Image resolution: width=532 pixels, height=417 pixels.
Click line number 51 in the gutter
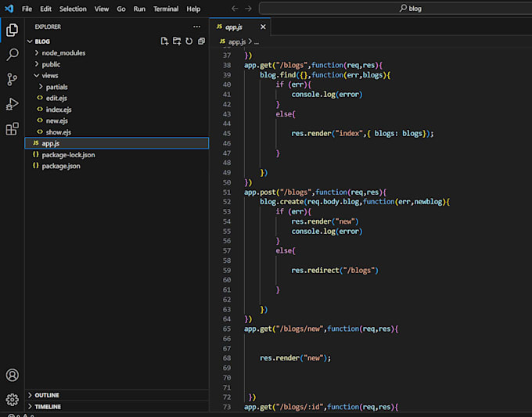(227, 192)
